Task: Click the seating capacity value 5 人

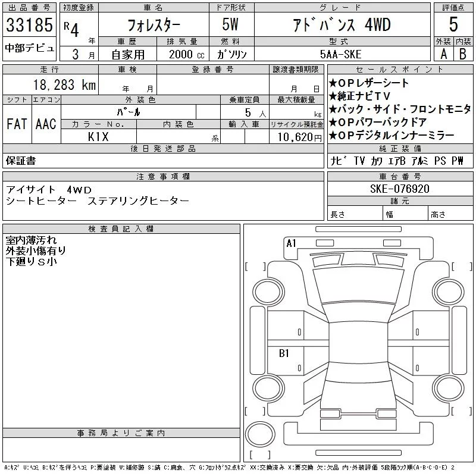Action: coord(255,113)
